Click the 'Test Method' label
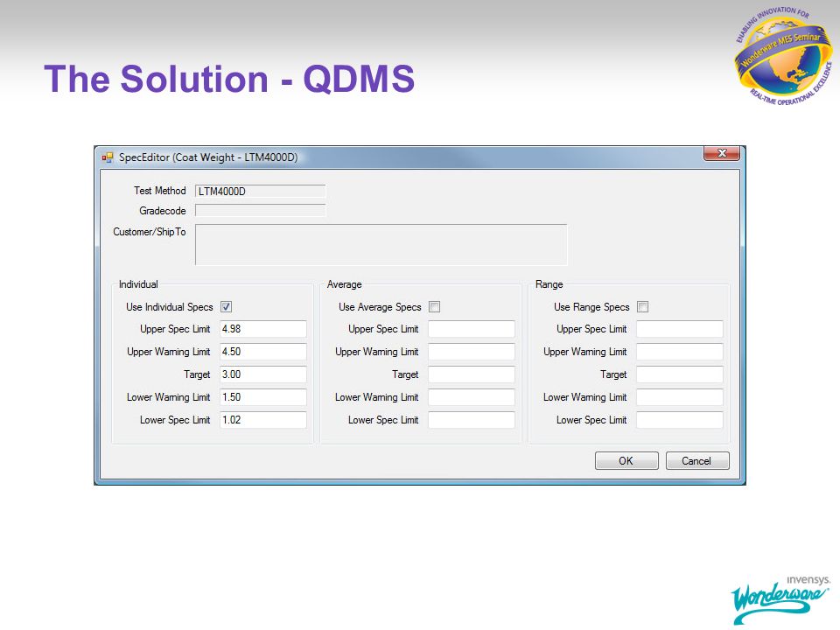 point(159,191)
